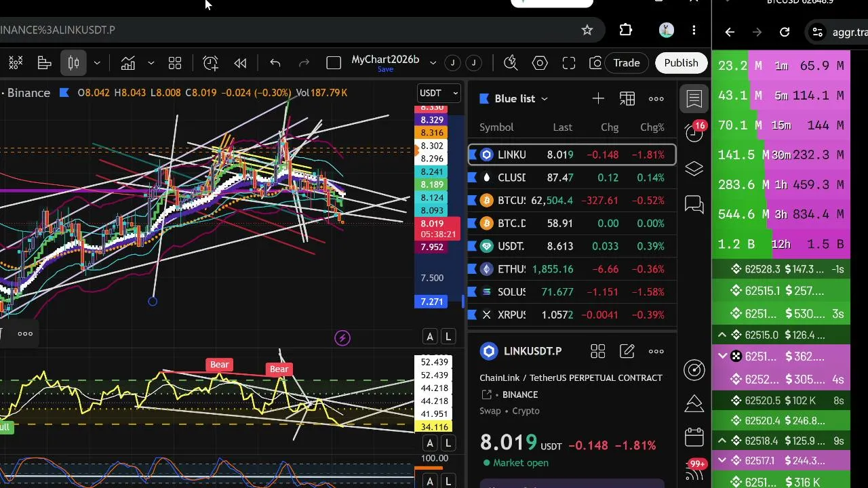Add a symbol to Blue list

coord(598,99)
